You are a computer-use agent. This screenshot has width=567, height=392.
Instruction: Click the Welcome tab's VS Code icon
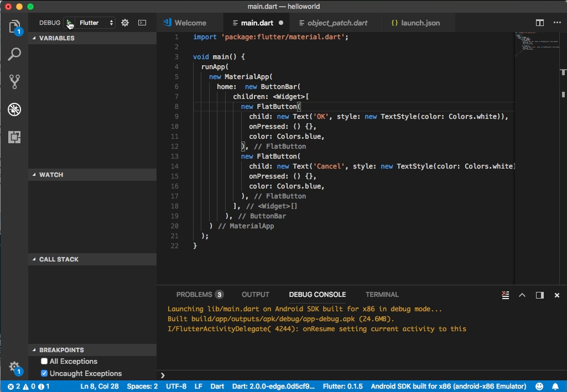167,23
